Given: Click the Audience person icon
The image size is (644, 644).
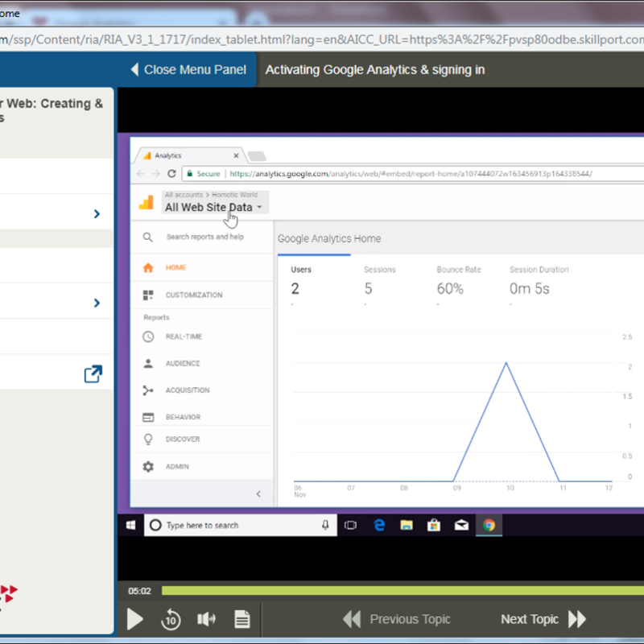Looking at the screenshot, I should click(148, 363).
